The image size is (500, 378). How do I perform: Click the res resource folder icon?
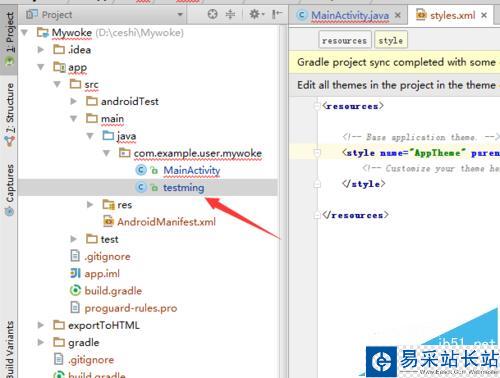pyautogui.click(x=109, y=205)
